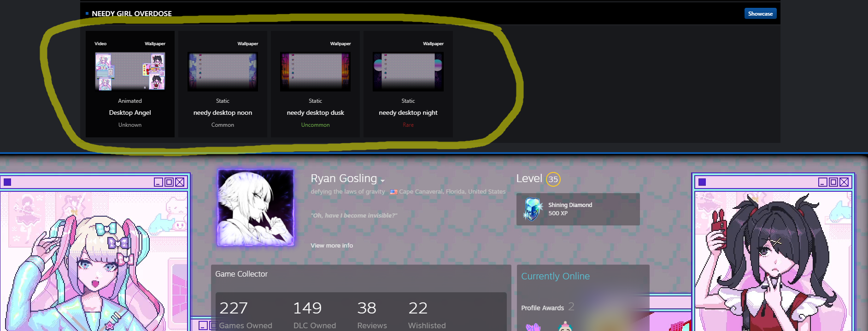Screen dimensions: 868x331
Task: Click the Rare rarity label
Action: pos(408,125)
